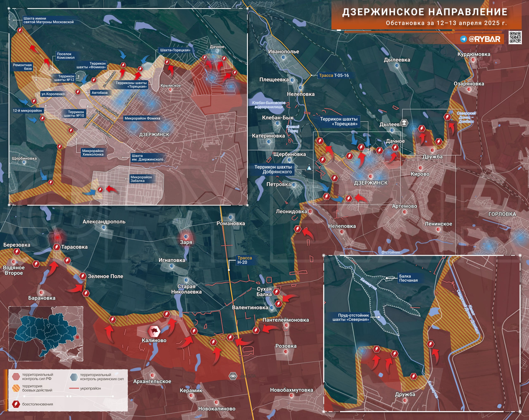This screenshot has height=420, width=529.
Task: Click the боестолкновения icon in the legend
Action: (x=16, y=404)
